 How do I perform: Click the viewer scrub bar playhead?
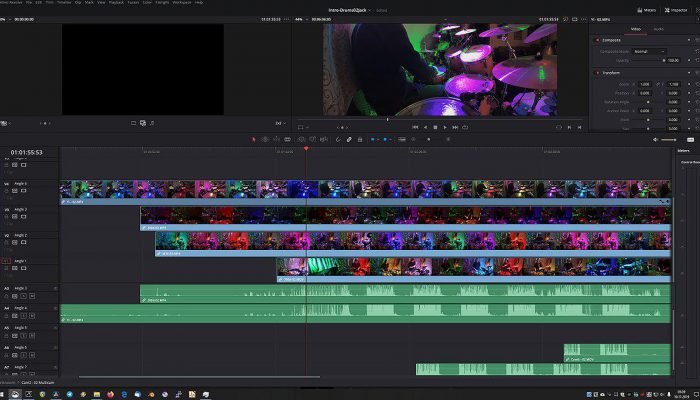387,119
